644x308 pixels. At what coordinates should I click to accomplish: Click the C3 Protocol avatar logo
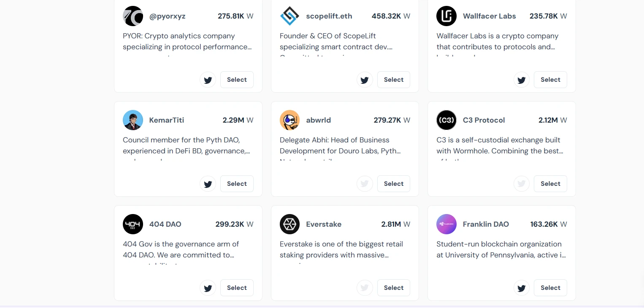pos(446,120)
